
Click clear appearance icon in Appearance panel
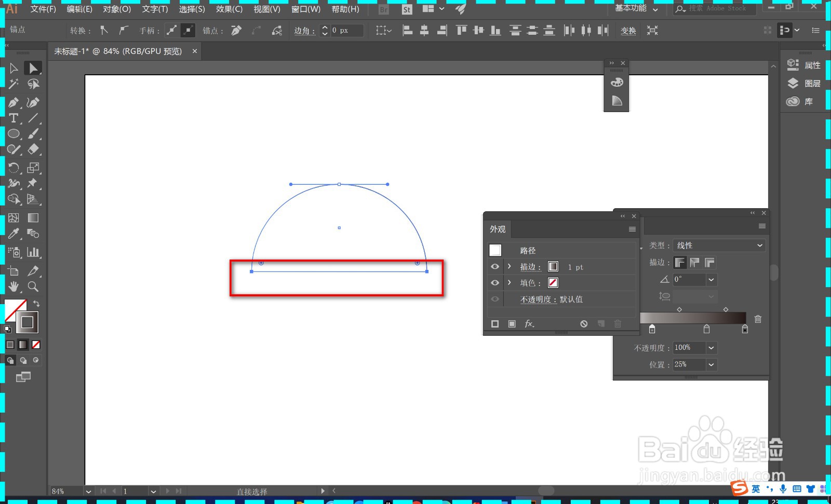point(584,323)
